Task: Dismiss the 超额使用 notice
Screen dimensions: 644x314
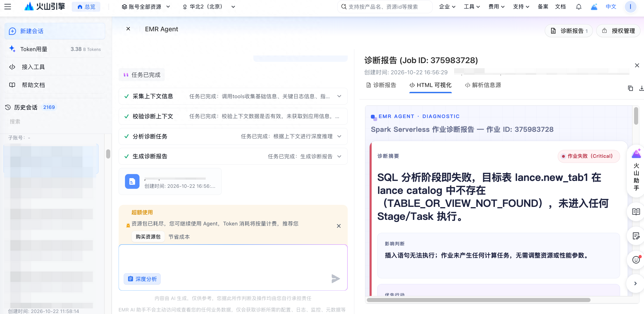Action: 339,226
